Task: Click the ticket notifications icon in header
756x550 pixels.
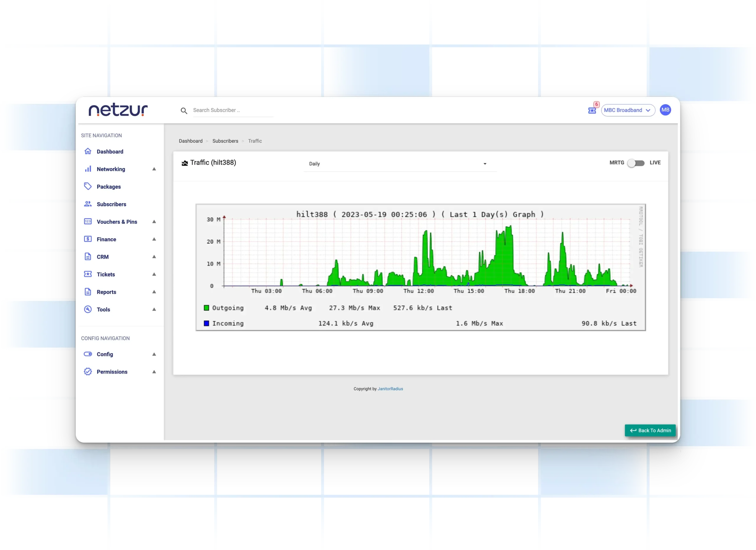Action: point(592,110)
